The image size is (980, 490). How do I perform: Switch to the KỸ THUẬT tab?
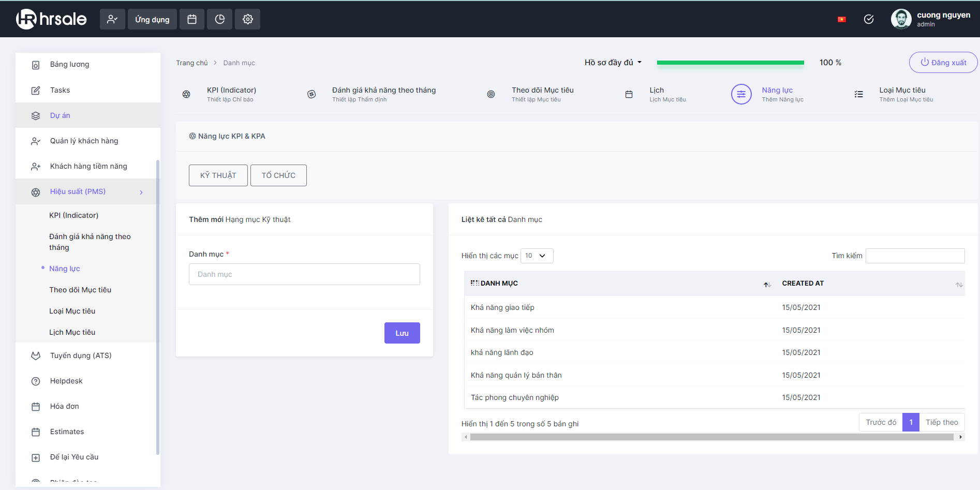tap(218, 175)
